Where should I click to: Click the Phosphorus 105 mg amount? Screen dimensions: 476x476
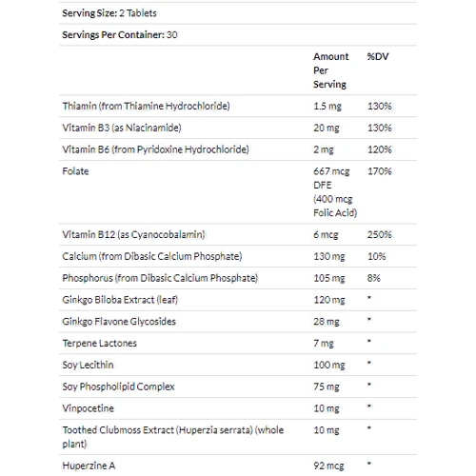click(x=329, y=278)
